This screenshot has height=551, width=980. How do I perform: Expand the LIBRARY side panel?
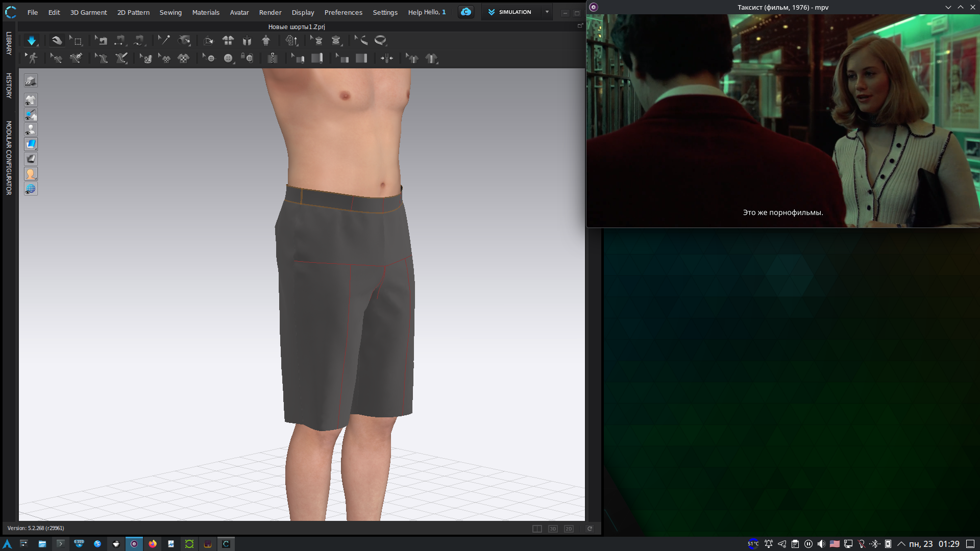pyautogui.click(x=9, y=43)
